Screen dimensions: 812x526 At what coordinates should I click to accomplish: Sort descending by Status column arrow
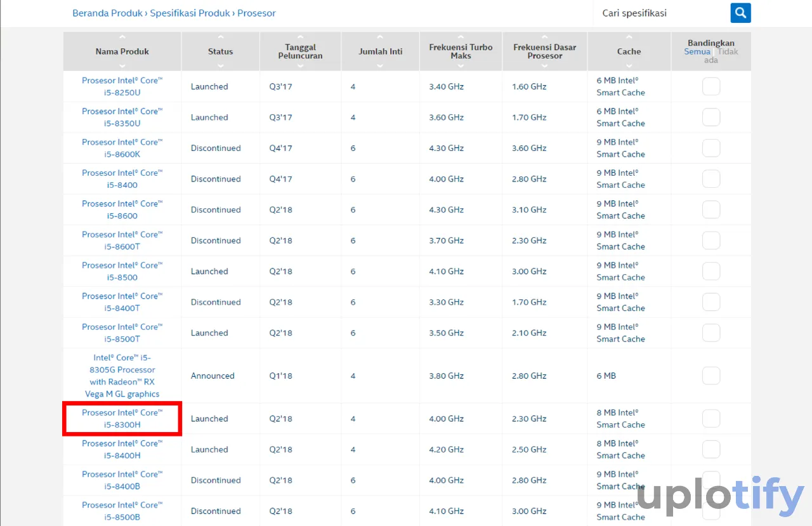click(220, 66)
